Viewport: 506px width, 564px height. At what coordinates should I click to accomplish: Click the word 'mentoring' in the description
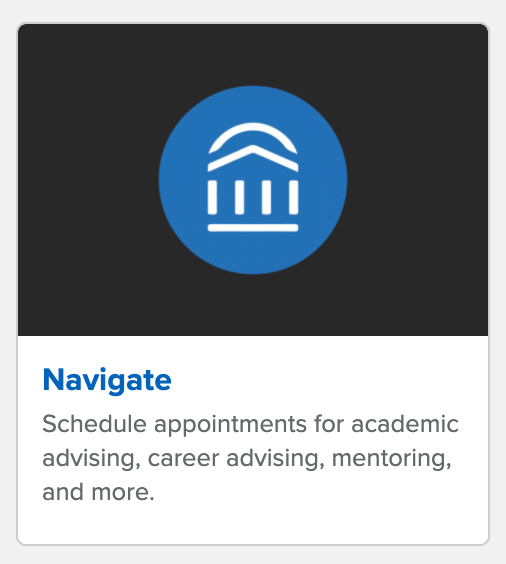389,459
